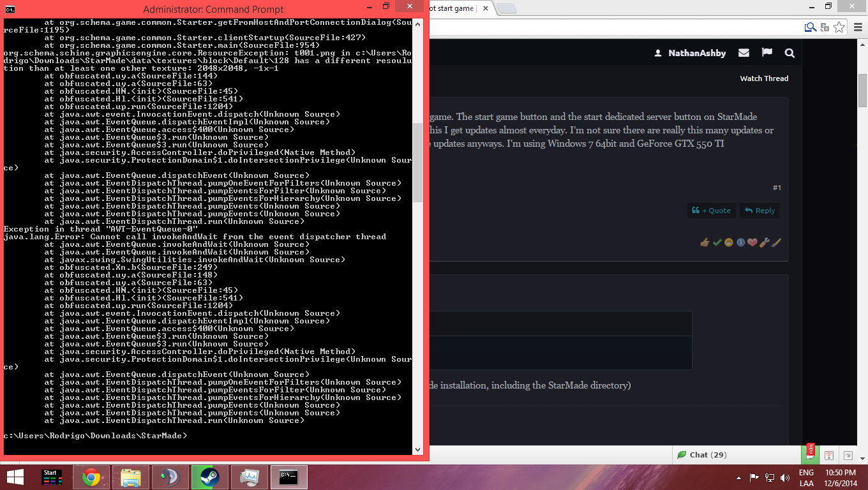Open the forum alerts flag icon
868x490 pixels.
[x=767, y=53]
